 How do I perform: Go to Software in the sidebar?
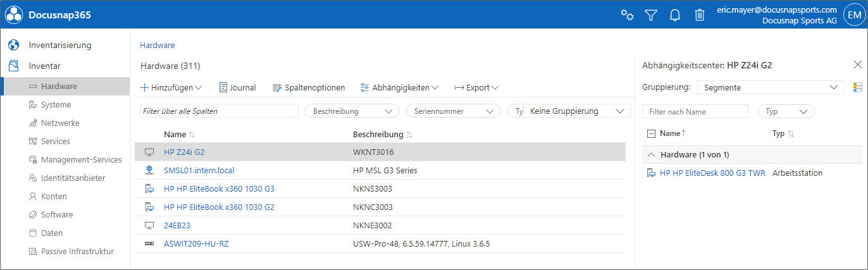[57, 215]
